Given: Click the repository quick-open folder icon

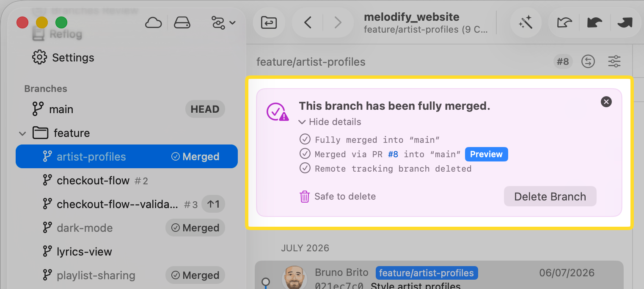Looking at the screenshot, I should (x=269, y=22).
